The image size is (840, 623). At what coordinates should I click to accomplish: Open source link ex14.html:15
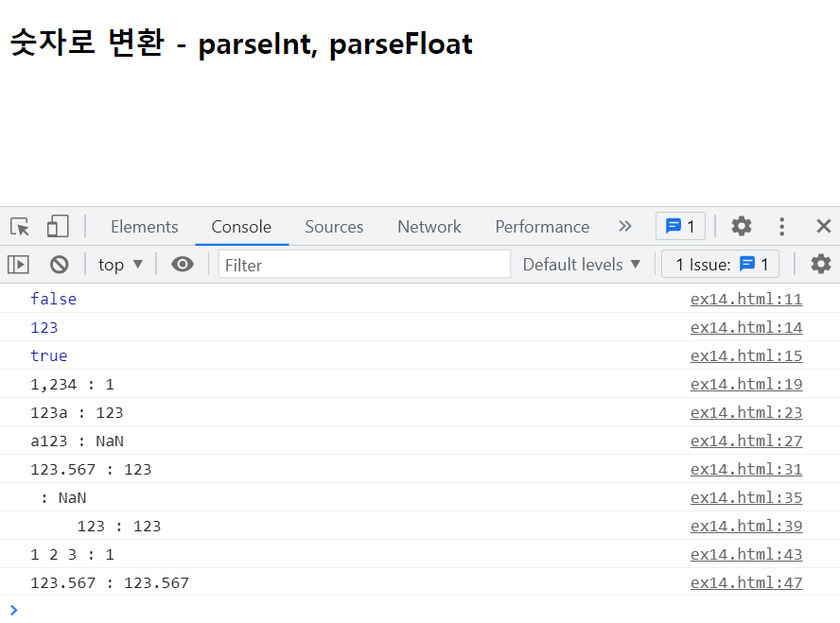(745, 355)
